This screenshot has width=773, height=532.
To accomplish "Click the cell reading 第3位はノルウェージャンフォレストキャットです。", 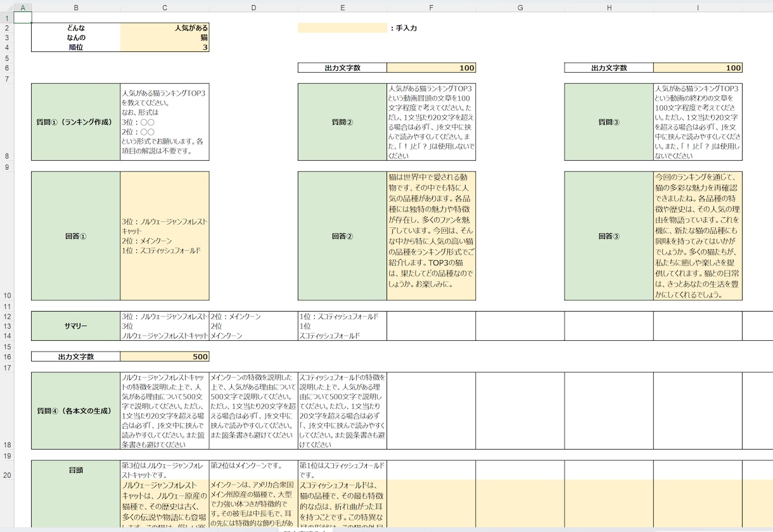I will click(165, 470).
